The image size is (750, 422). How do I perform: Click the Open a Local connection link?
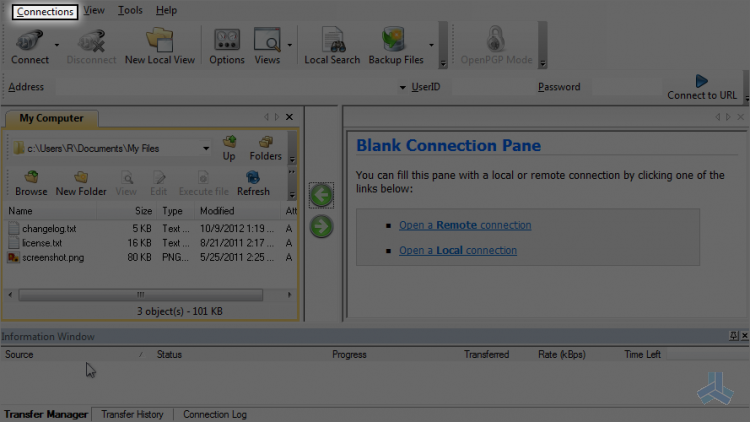click(457, 250)
